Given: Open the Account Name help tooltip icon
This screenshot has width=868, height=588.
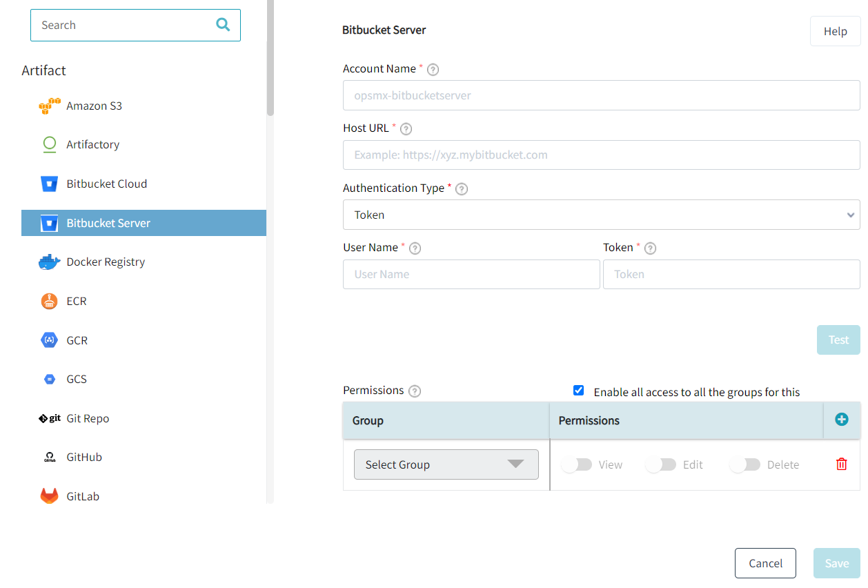Looking at the screenshot, I should click(433, 69).
